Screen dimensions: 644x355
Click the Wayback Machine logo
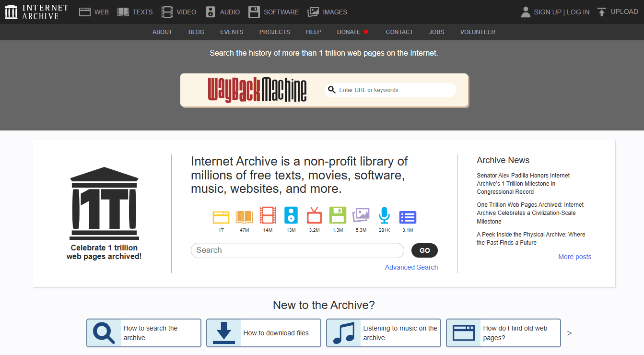[x=258, y=90]
